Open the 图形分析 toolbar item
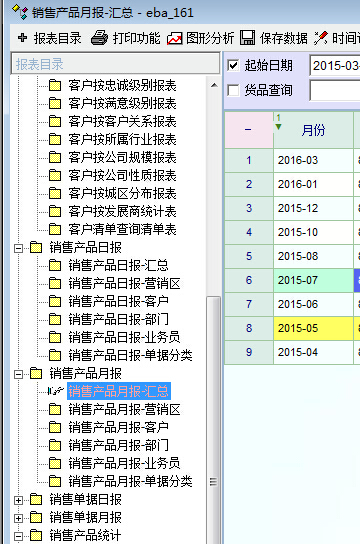The width and height of the screenshot is (360, 544). [x=200, y=38]
